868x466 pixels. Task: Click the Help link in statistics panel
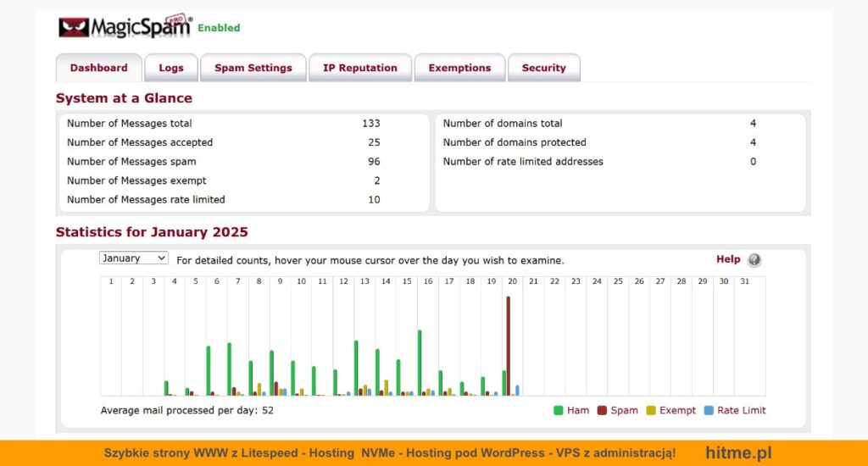point(727,259)
